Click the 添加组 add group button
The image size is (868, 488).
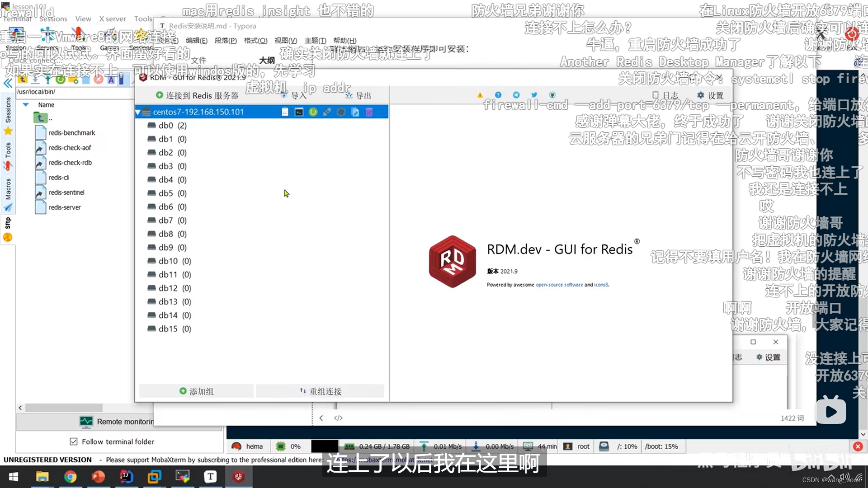(196, 391)
